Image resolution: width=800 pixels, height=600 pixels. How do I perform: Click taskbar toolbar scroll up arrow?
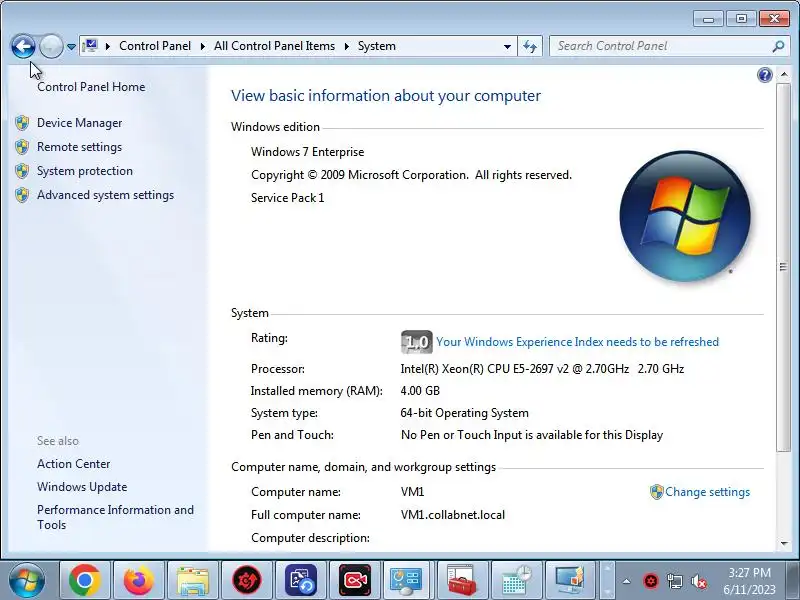[607, 568]
